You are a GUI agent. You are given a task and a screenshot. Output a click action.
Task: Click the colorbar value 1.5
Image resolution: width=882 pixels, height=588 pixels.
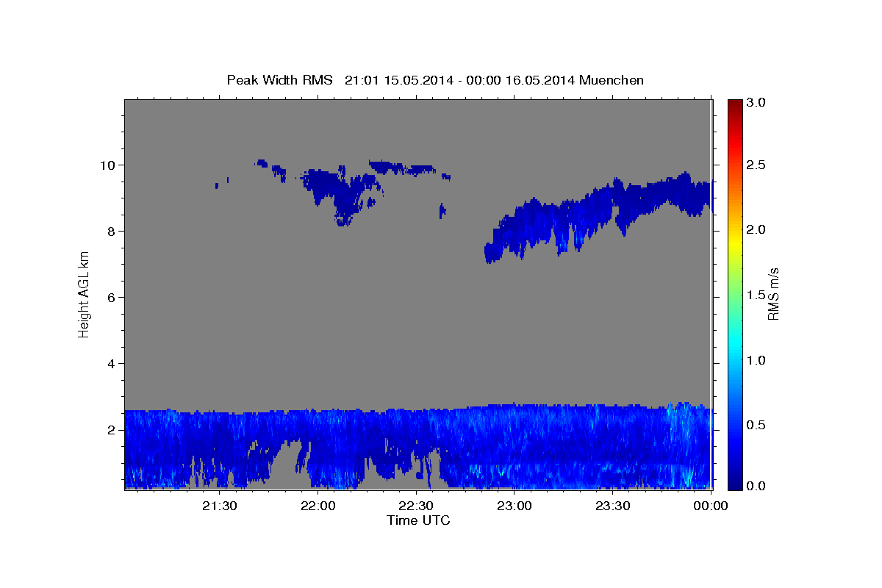coord(756,295)
